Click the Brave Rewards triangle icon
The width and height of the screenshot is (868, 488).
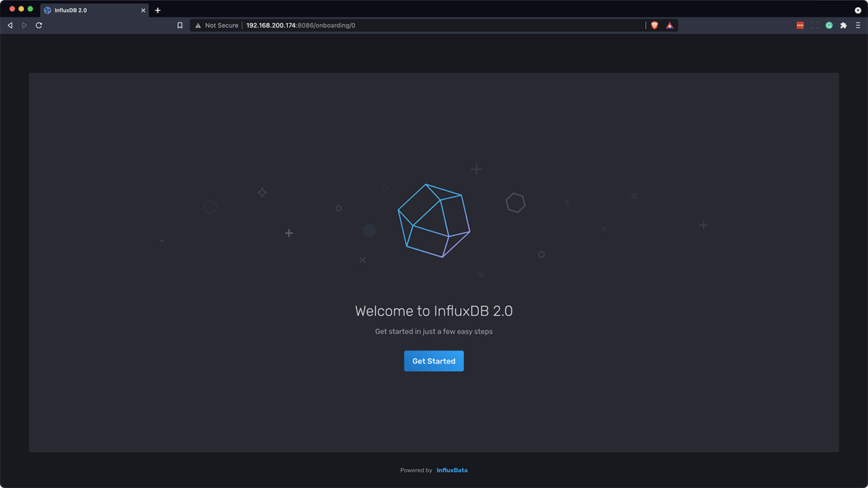click(x=670, y=25)
